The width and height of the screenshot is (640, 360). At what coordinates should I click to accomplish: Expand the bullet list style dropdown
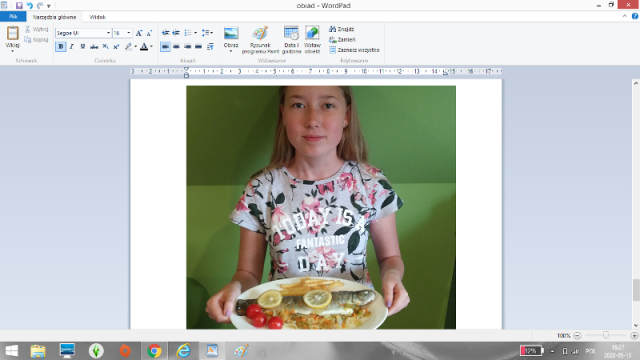coord(196,33)
